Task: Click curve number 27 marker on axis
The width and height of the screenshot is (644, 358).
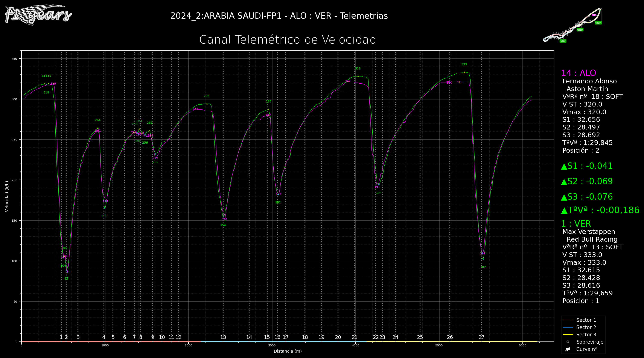Action: pos(481,337)
